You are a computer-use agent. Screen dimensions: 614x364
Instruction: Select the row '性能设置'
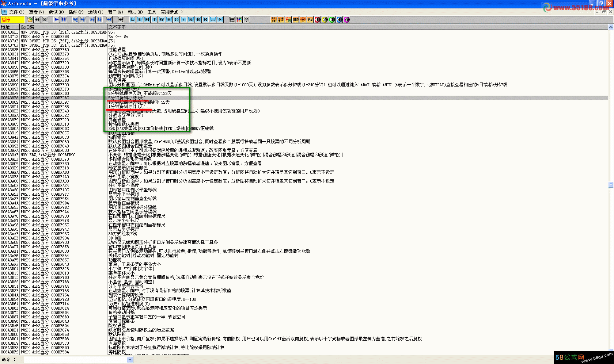304,50
